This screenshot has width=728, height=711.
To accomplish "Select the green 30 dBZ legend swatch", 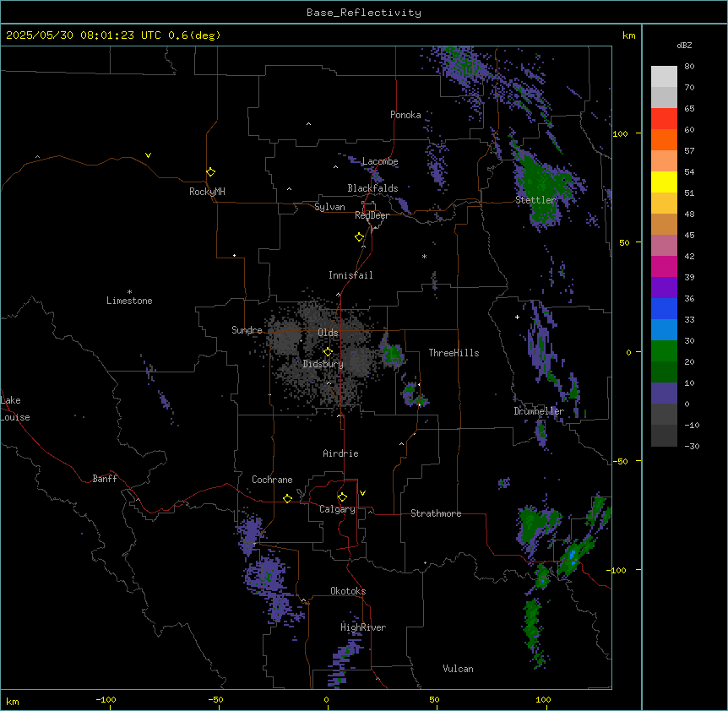I will (664, 351).
